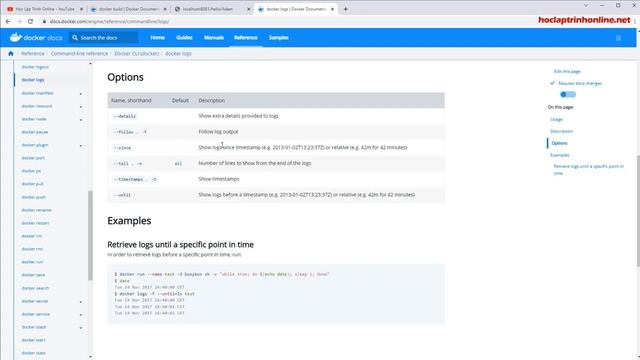Click the checkmark icon beside Request docs changes
The height and width of the screenshot is (360, 640).
point(552,83)
